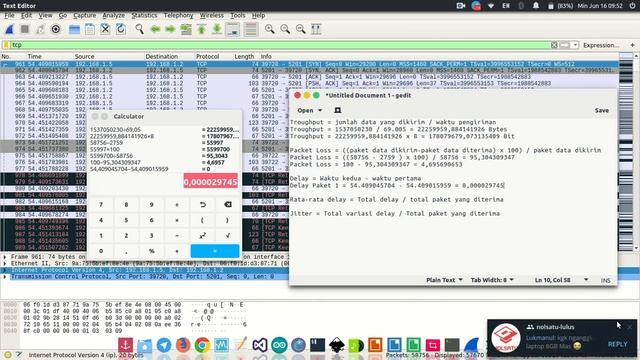Open EN keyboard layout indicator
This screenshot has height=360, width=640.
506,6
